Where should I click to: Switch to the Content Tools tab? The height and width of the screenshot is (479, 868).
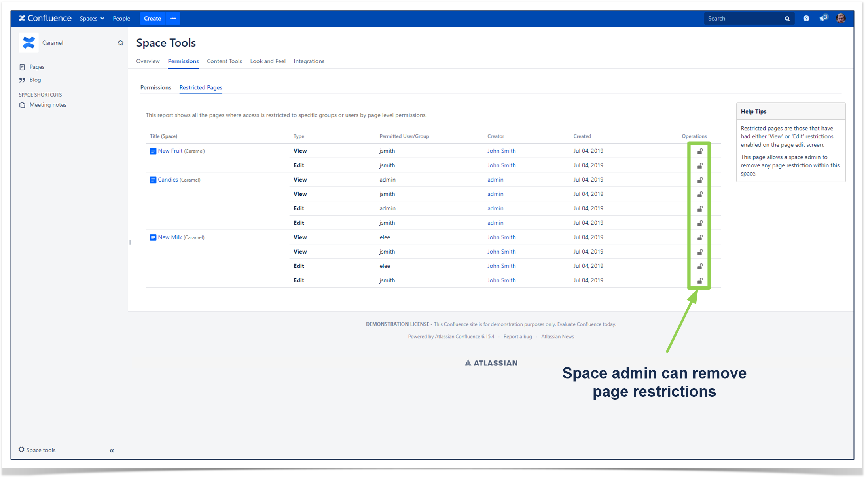224,61
